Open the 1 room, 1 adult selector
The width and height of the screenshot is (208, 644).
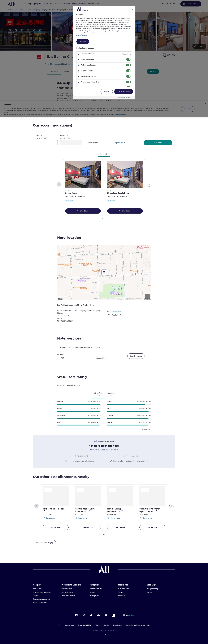[x=97, y=143]
